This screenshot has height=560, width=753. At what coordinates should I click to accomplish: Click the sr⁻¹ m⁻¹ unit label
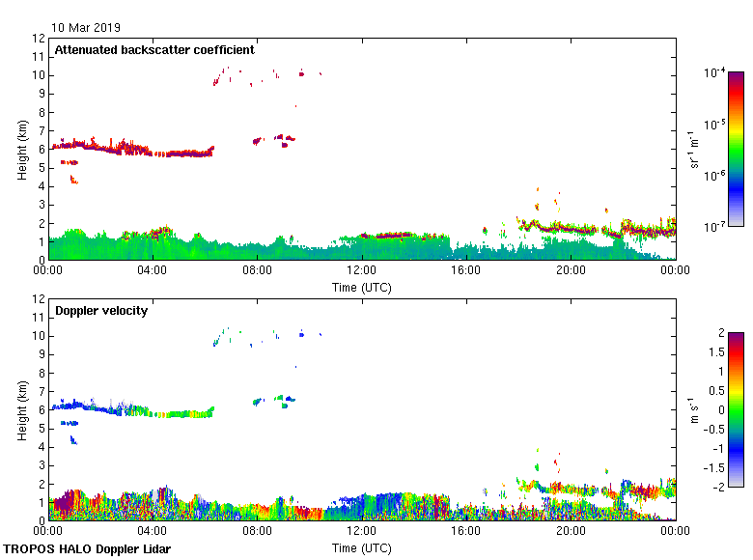pyautogui.click(x=694, y=150)
